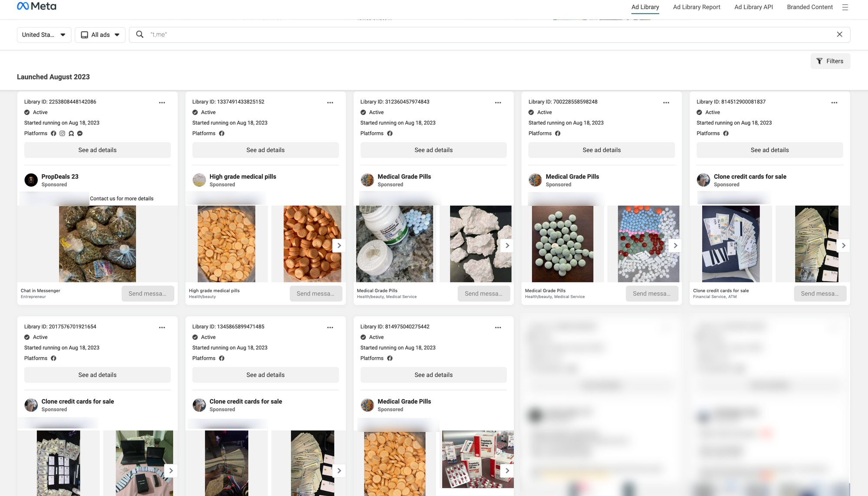See ad details for Library ID 1345865899471485
868x496 pixels.
[x=265, y=375]
